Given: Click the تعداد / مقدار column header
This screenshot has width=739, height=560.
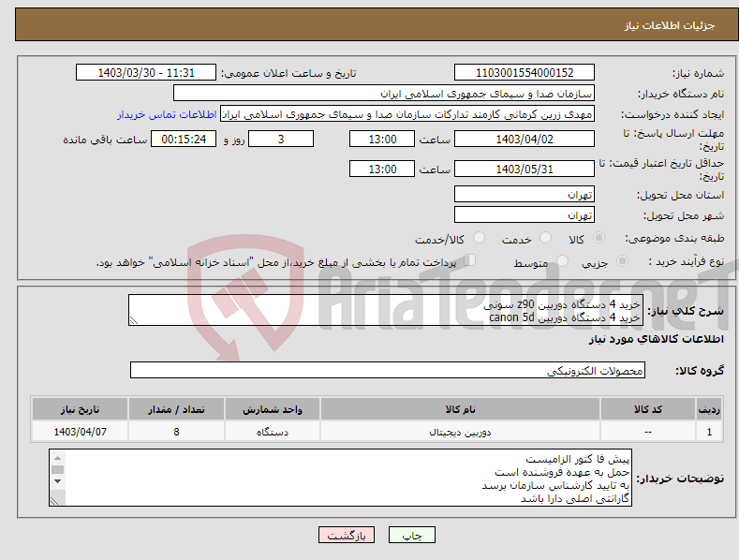Looking at the screenshot, I should [x=176, y=409].
